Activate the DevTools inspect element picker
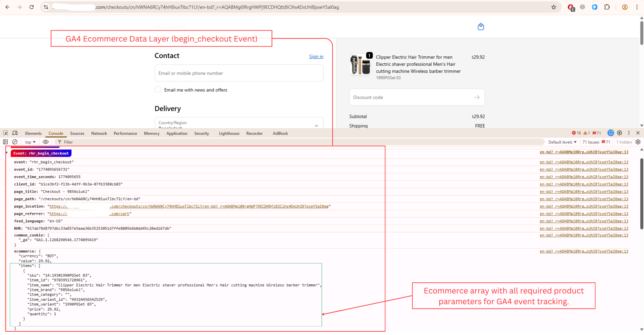Screen dimensions: 644x335 6,133
